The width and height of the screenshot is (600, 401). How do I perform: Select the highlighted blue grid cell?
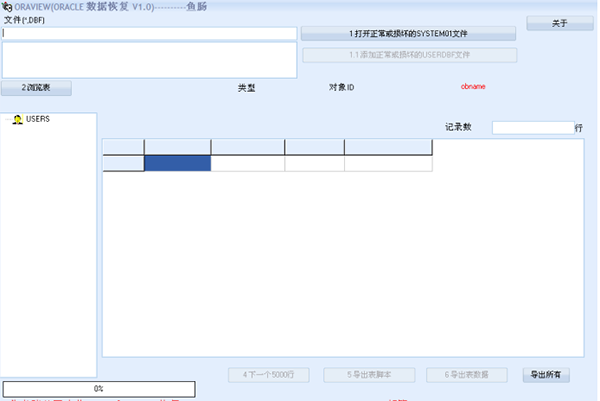(x=178, y=163)
